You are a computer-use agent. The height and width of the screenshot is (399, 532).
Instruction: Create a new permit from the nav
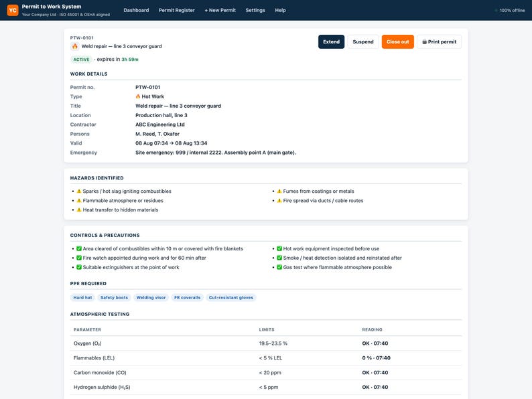pyautogui.click(x=220, y=10)
